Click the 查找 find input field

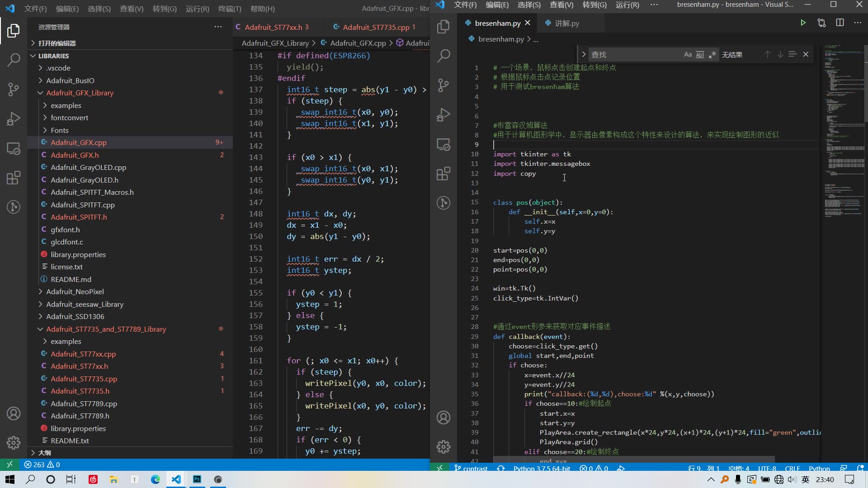[x=633, y=55]
